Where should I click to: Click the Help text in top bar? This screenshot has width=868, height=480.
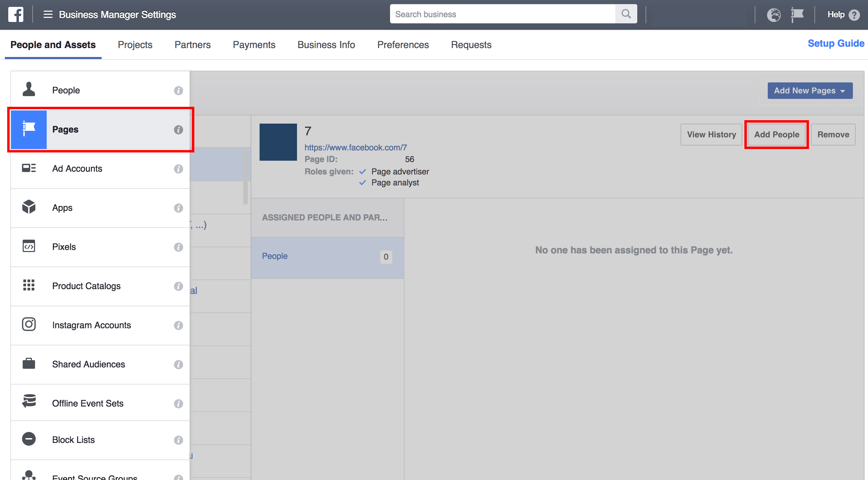[836, 14]
